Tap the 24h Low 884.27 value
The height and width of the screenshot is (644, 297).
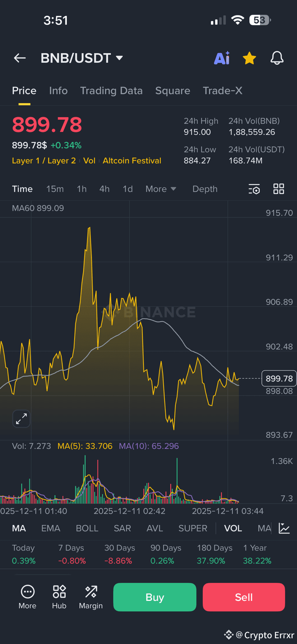tap(197, 161)
